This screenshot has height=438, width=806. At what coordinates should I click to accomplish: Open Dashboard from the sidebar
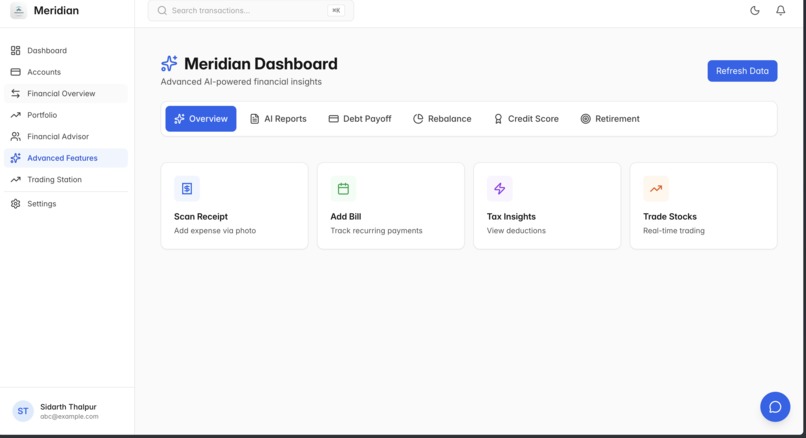click(x=66, y=50)
